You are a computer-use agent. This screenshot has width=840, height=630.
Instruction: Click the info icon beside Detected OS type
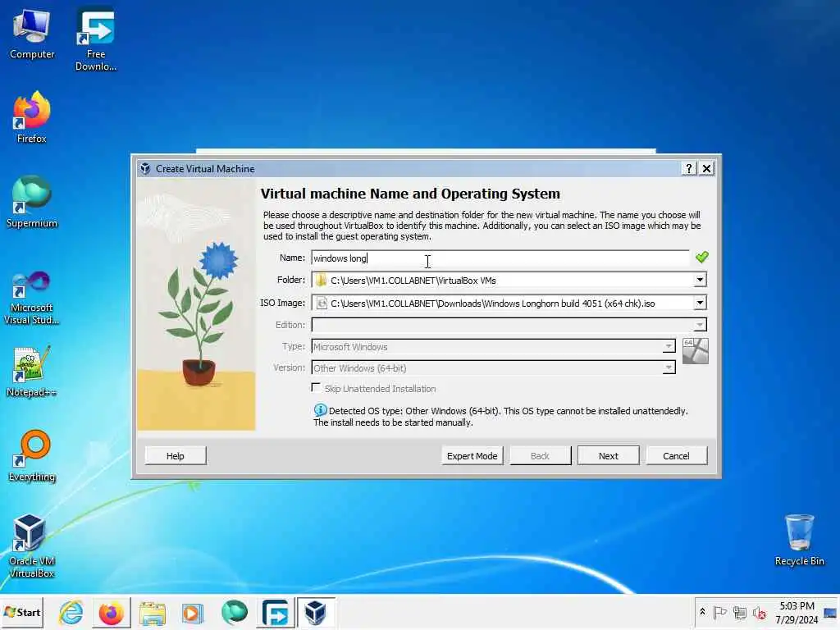click(320, 410)
